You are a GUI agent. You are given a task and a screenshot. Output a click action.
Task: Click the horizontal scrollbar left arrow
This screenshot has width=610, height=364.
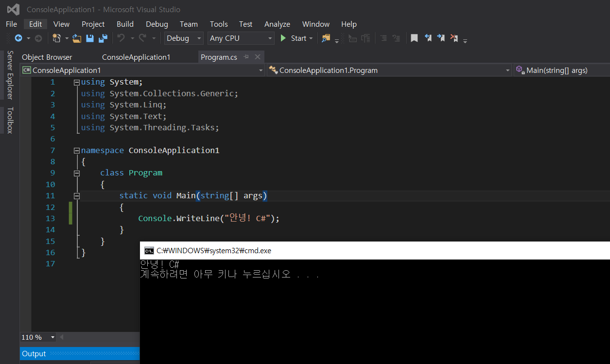coord(62,337)
